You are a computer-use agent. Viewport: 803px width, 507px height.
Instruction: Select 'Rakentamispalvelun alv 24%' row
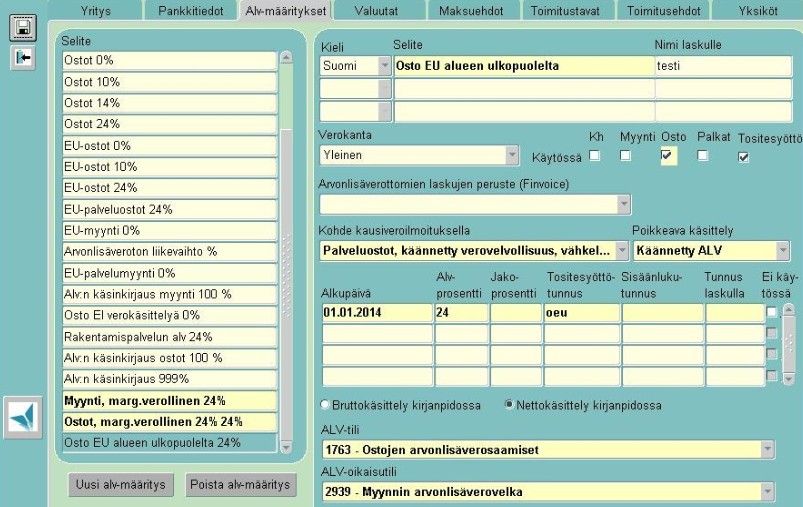pos(170,337)
